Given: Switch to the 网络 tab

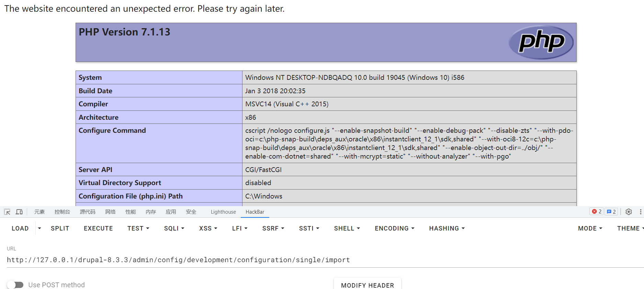Looking at the screenshot, I should 110,212.
